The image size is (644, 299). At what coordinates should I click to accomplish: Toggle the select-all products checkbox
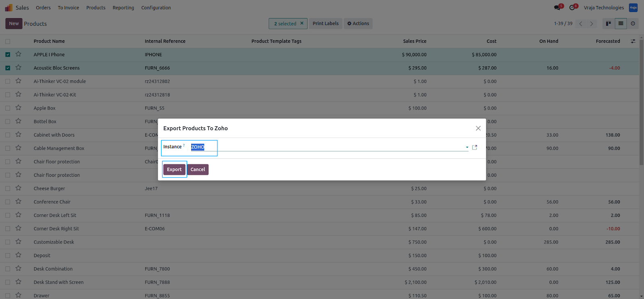(8, 41)
